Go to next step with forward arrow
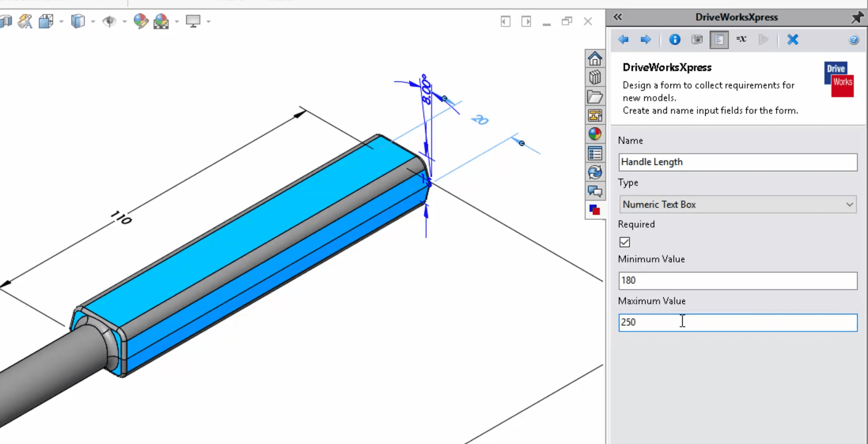The image size is (868, 444). tap(646, 40)
